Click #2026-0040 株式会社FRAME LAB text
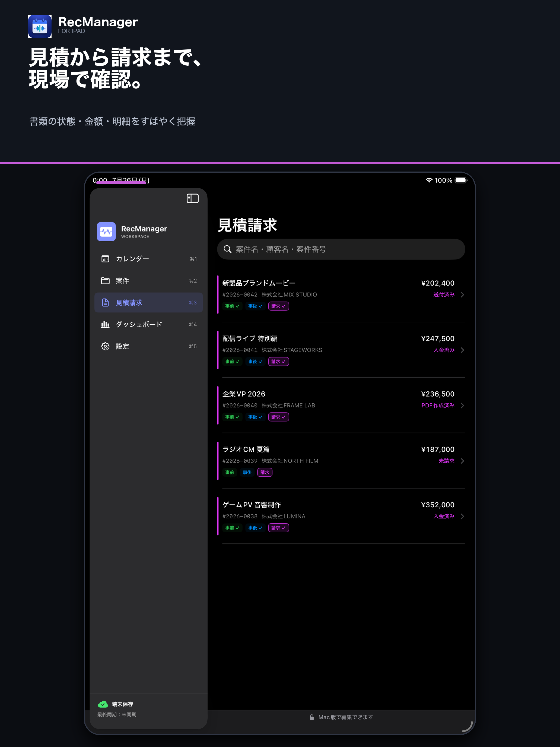Screen dimensions: 560x747 click(269, 405)
